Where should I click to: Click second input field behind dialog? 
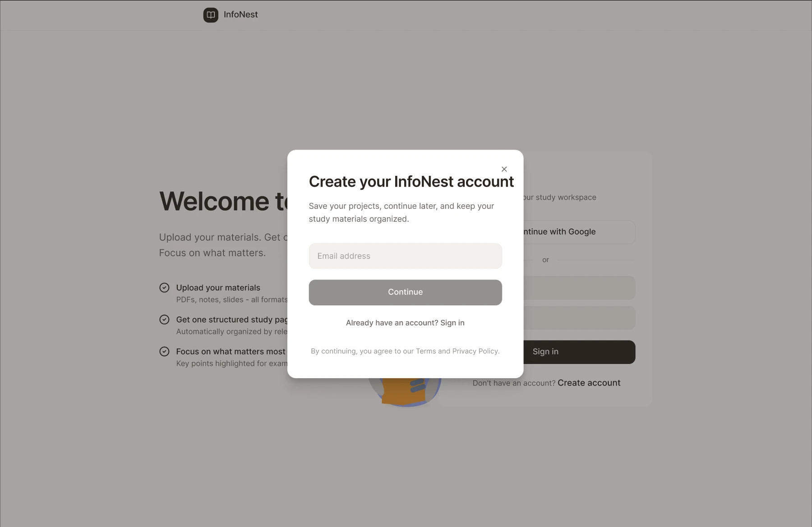pos(579,318)
